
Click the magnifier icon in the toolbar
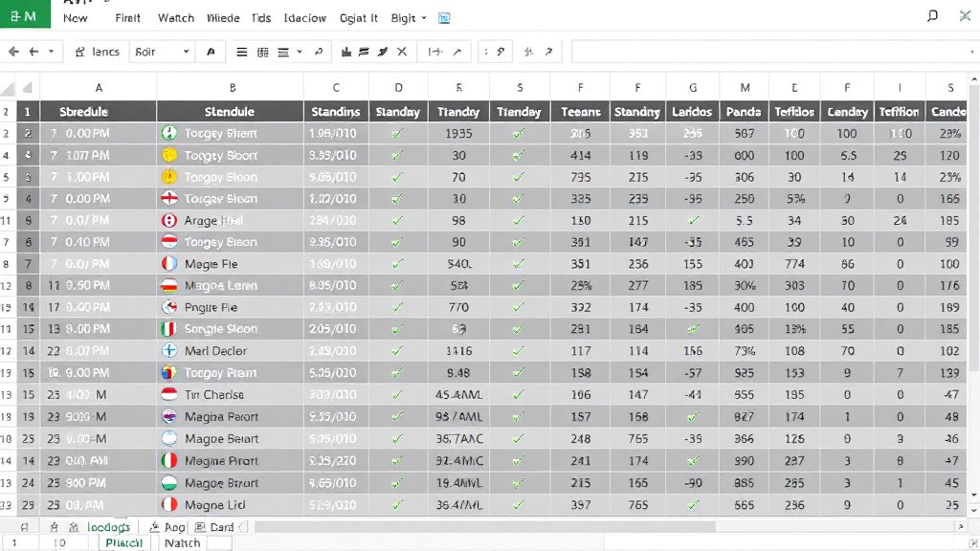coord(318,52)
